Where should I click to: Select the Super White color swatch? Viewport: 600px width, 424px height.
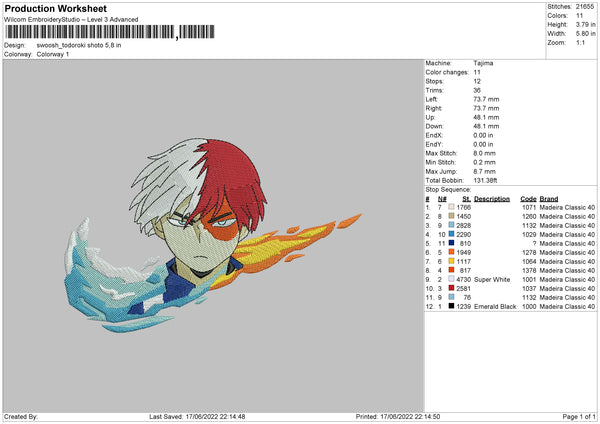point(451,279)
